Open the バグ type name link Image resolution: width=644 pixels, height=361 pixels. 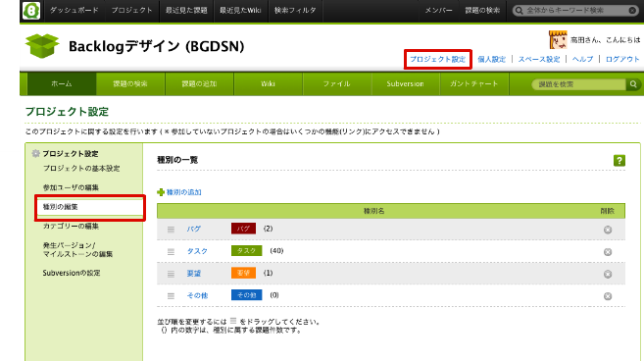click(194, 229)
